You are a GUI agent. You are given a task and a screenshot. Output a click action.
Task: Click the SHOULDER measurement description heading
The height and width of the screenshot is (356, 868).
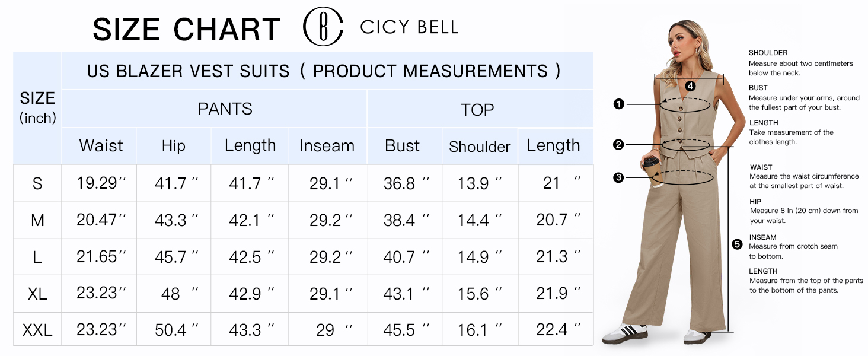(768, 53)
